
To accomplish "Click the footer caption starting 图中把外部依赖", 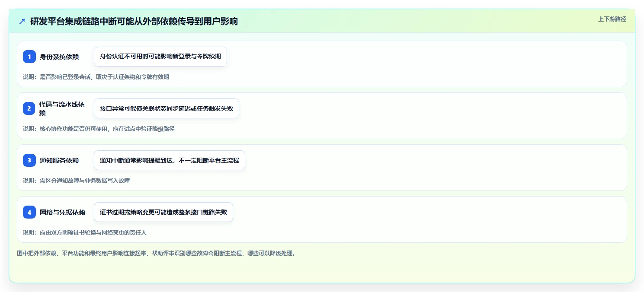I will tap(157, 253).
